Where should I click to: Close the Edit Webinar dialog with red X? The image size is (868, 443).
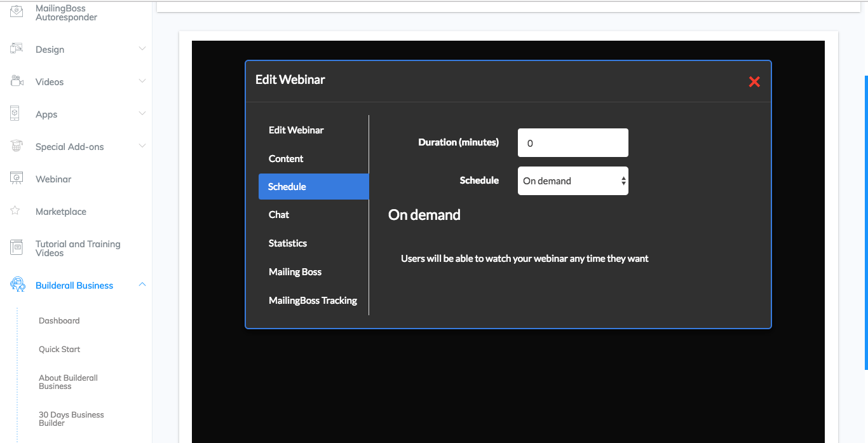pyautogui.click(x=754, y=81)
